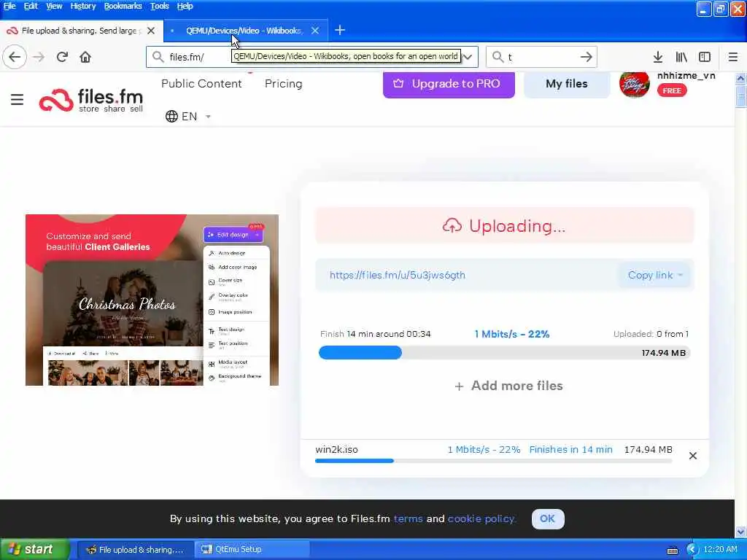Switch to QtEmu Setup taskbar window
This screenshot has width=747, height=560.
tap(252, 550)
